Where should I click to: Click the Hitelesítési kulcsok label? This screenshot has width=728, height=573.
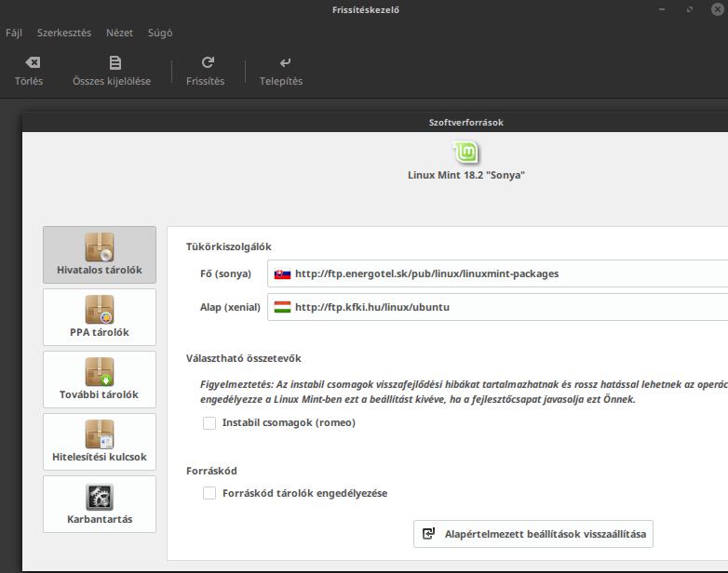pyautogui.click(x=100, y=457)
